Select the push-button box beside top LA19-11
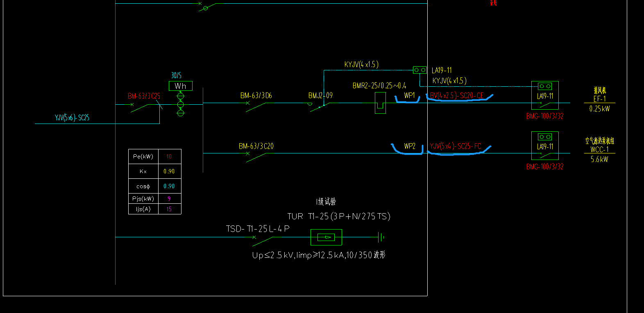 (x=420, y=70)
